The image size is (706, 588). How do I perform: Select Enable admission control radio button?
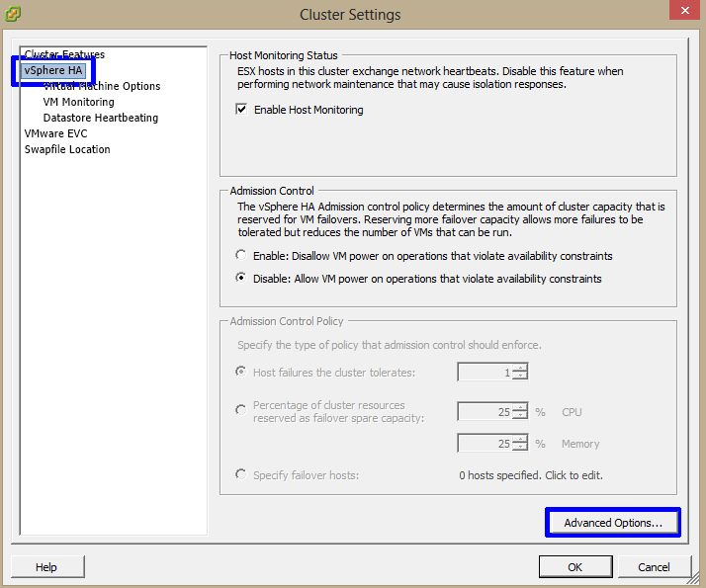(x=241, y=255)
